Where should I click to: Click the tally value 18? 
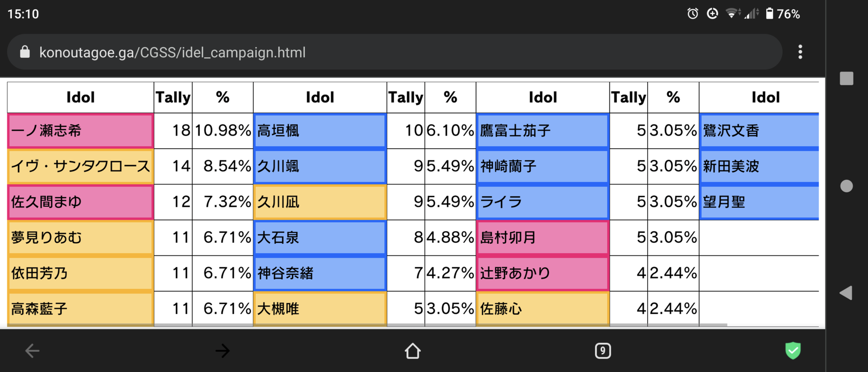click(x=173, y=131)
